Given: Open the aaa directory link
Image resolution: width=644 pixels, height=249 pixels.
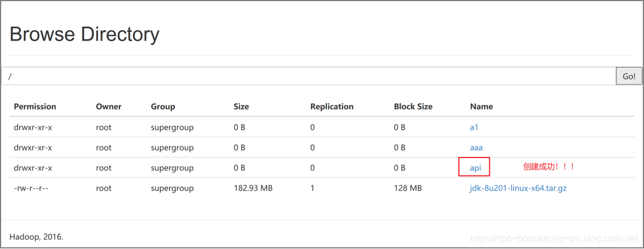Looking at the screenshot, I should [x=476, y=147].
